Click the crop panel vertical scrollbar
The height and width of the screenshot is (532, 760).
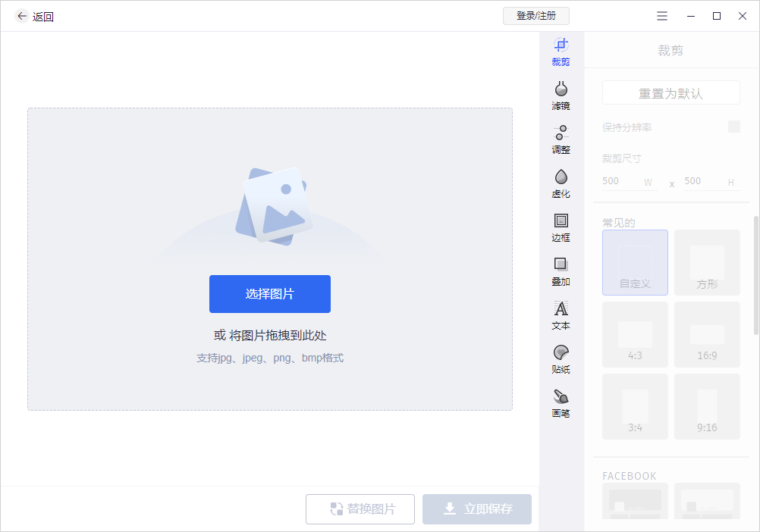point(756,275)
